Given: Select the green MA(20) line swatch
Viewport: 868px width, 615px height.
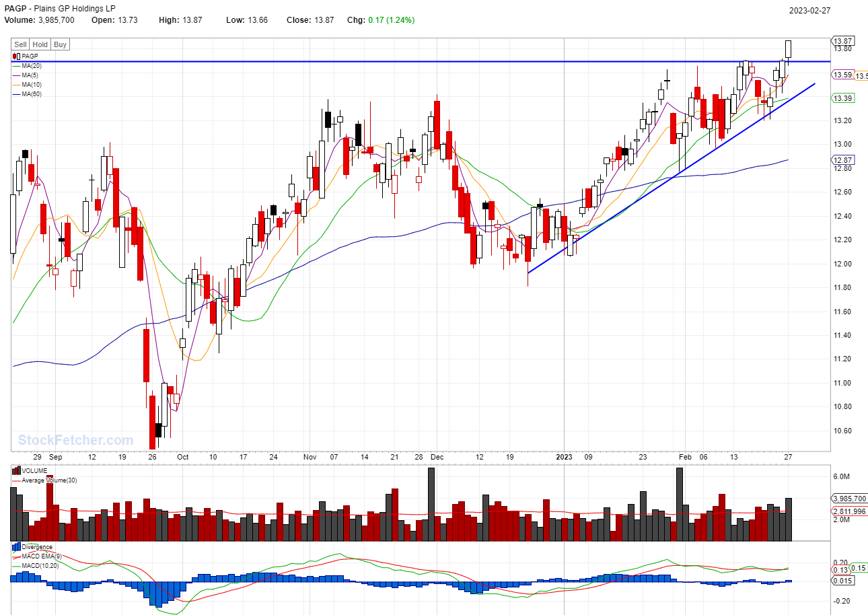Looking at the screenshot, I should point(17,65).
